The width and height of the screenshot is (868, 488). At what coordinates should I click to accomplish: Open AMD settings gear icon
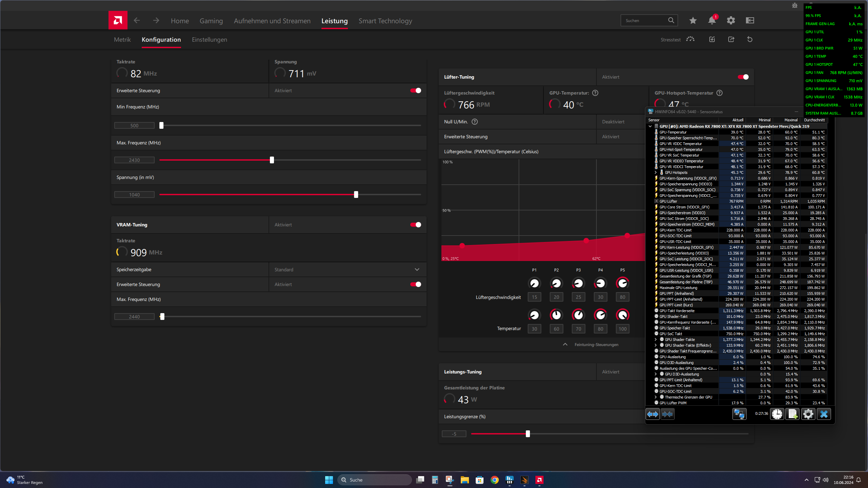click(731, 21)
